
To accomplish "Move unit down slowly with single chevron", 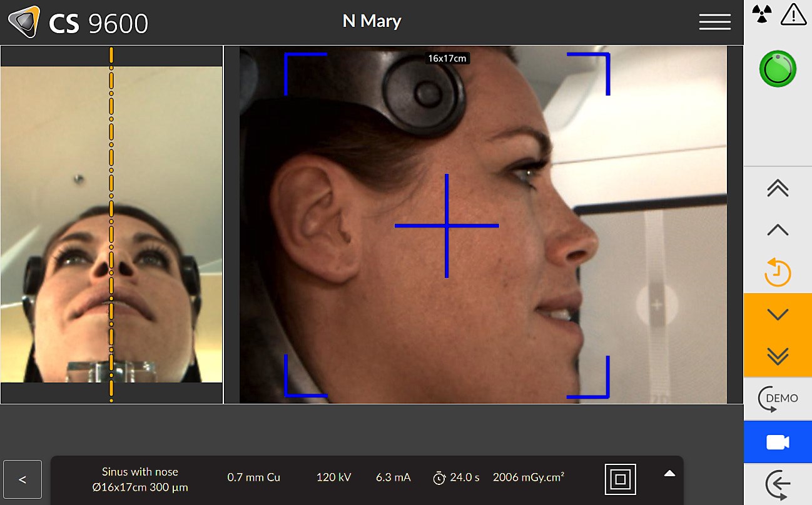I will (778, 314).
